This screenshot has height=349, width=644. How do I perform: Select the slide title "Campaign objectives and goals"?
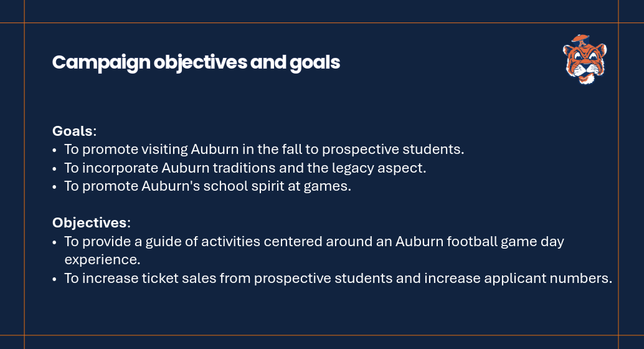pyautogui.click(x=196, y=63)
